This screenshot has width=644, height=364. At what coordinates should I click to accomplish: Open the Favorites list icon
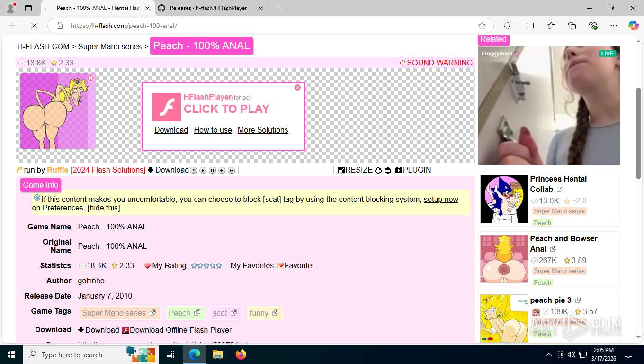click(x=551, y=26)
